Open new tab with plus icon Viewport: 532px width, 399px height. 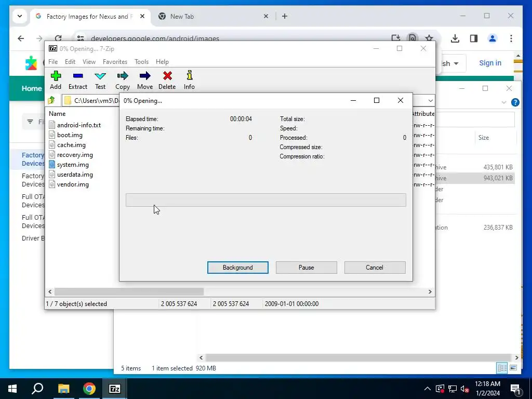285,16
